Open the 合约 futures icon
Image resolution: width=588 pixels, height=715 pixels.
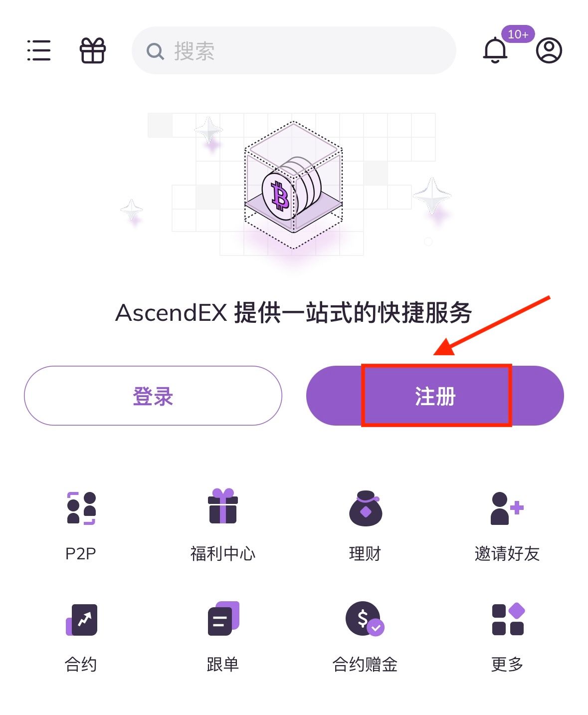pos(81,619)
